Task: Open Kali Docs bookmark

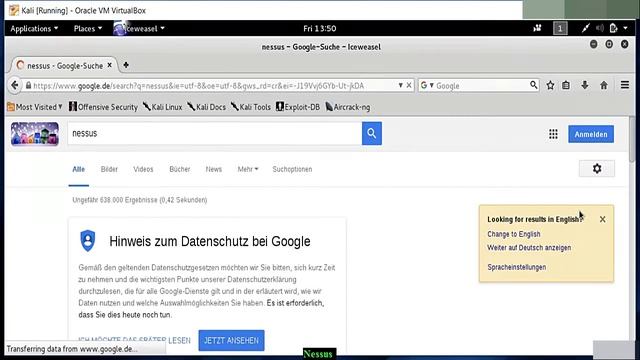Action: click(x=207, y=107)
